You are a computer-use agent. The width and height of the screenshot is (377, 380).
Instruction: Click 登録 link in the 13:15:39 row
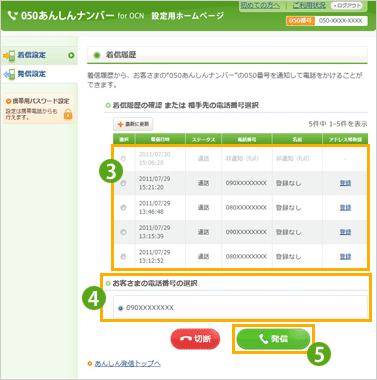click(345, 232)
